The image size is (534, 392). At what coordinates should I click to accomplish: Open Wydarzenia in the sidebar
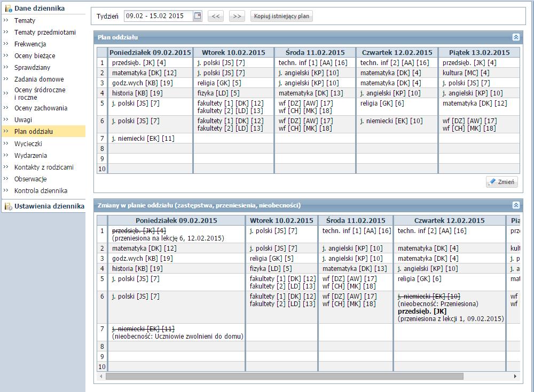(30, 156)
